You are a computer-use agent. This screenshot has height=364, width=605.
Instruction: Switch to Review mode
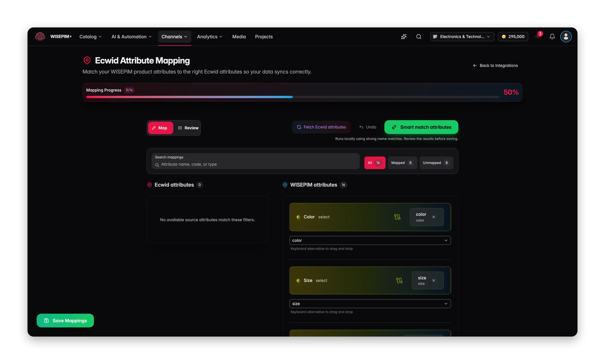(188, 128)
